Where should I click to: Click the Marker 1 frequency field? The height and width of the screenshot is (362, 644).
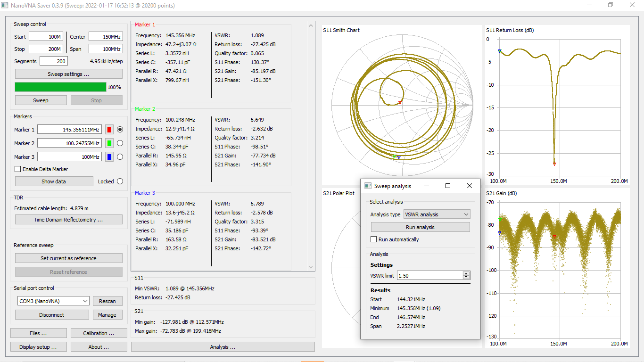pos(70,130)
